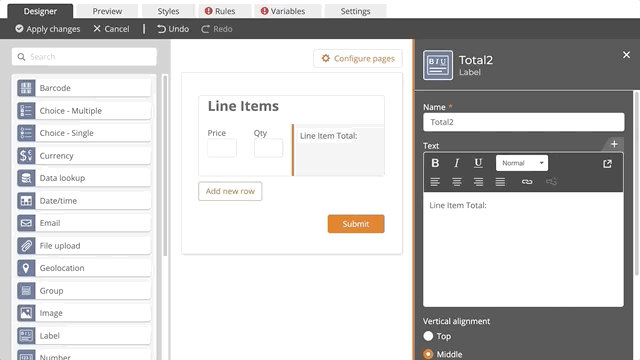
Task: Click Add new row button
Action: (230, 191)
